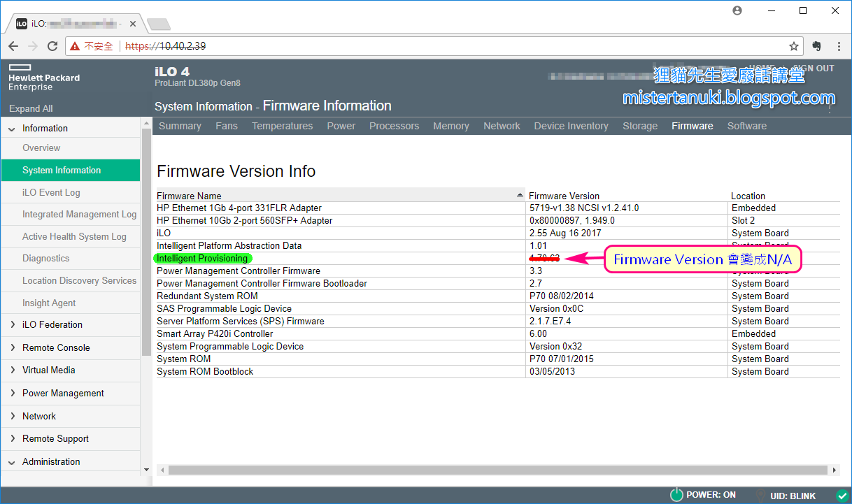Screen dimensions: 852x504
Task: Click Intelligent Platform Abstraction Data row
Action: 498,246
